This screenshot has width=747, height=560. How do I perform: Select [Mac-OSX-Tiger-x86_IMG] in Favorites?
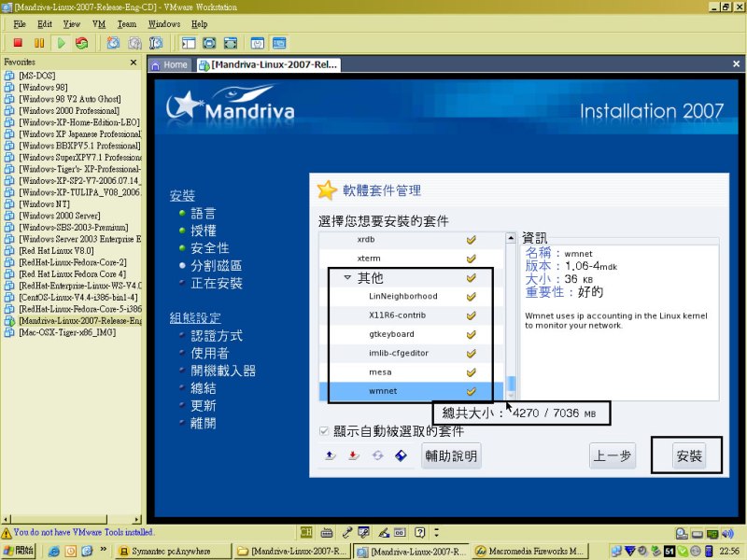click(66, 332)
